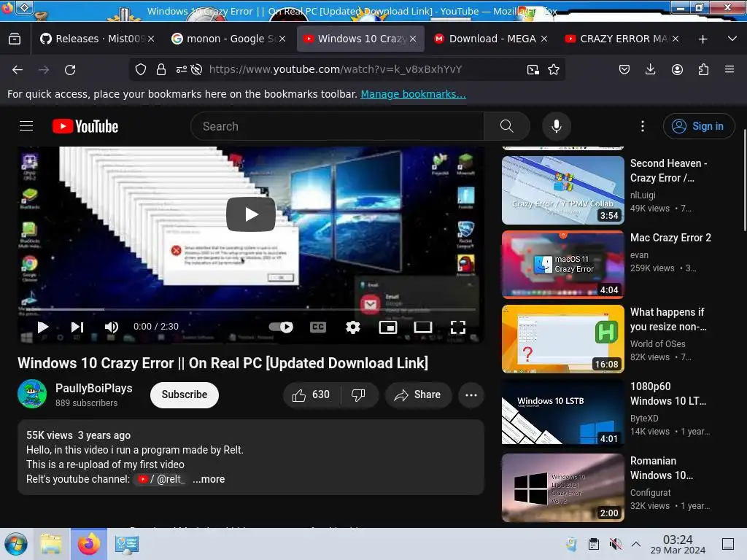The width and height of the screenshot is (747, 560).
Task: Go to YouTube home via logo
Action: pos(85,126)
